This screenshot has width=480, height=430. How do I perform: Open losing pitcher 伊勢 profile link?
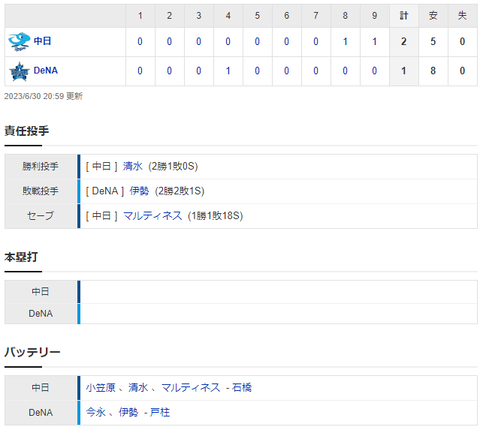[x=139, y=191]
